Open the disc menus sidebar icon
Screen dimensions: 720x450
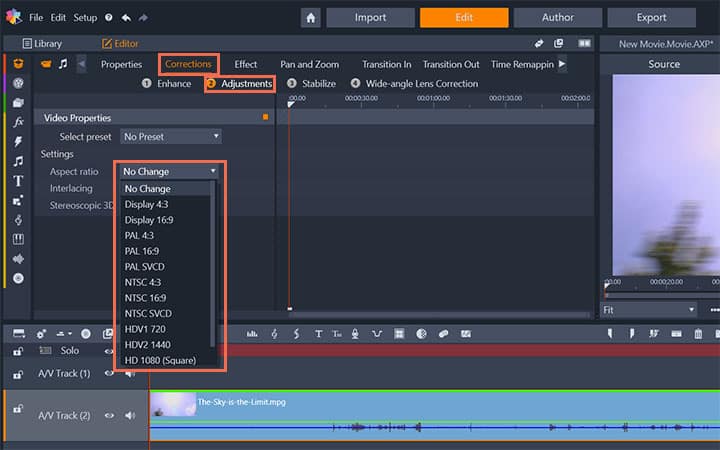pyautogui.click(x=18, y=278)
